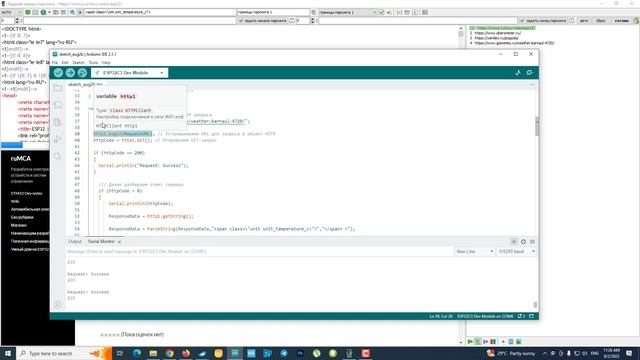Select the gismeteo weather-barnaul URL in list
The image size is (640, 360).
click(514, 43)
